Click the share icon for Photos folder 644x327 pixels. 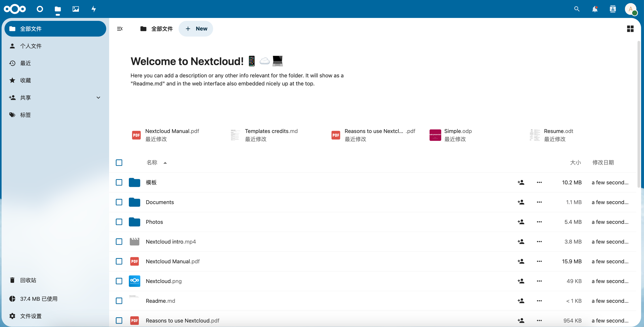click(521, 222)
